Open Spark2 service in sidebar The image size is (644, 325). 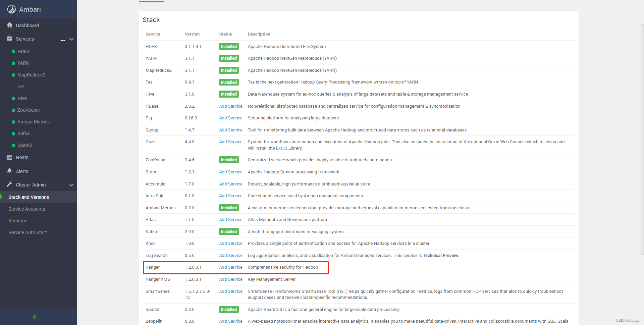[25, 145]
